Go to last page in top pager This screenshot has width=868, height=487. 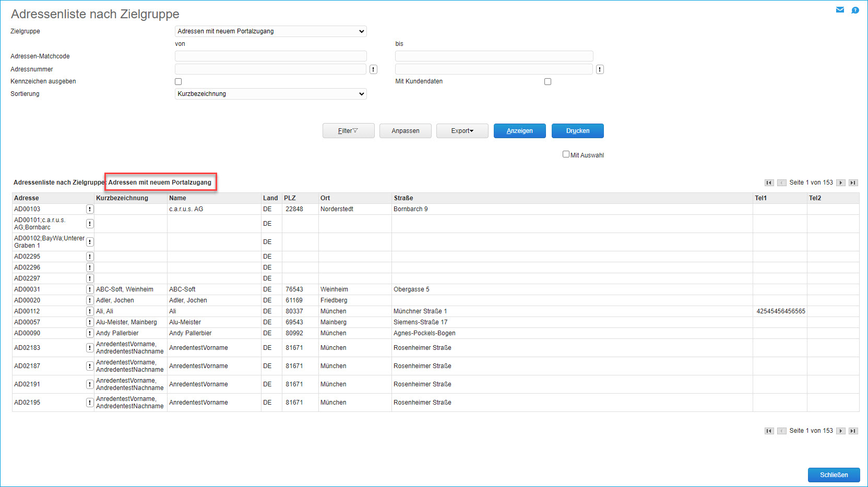[x=853, y=182]
